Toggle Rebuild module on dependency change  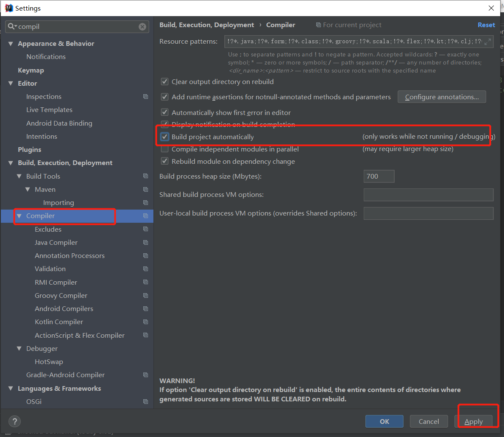click(x=164, y=161)
